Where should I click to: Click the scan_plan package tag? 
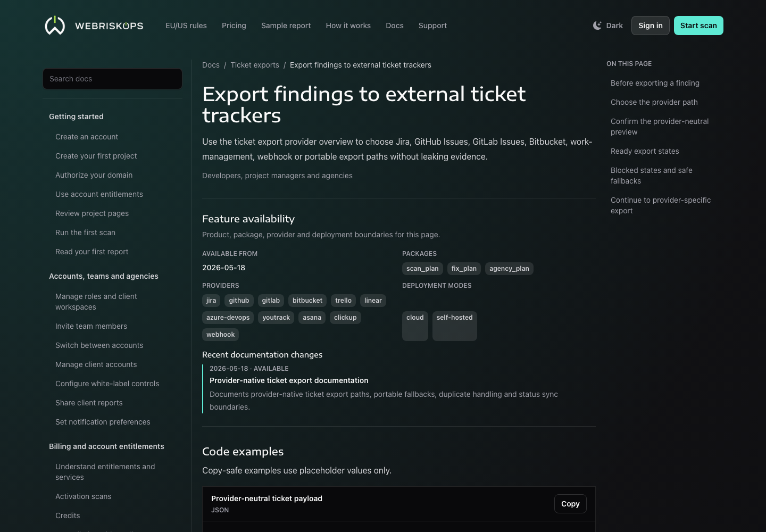422,269
